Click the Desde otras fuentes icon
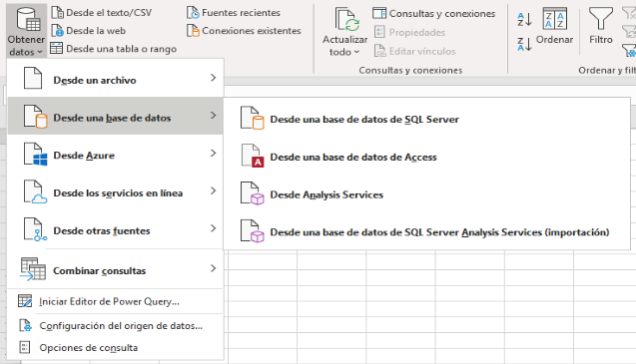636x364 pixels. coord(35,229)
